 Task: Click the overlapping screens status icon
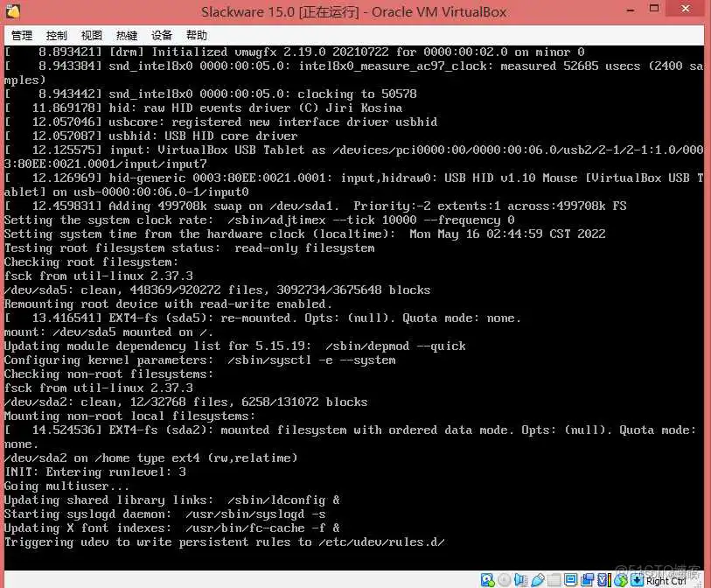(586, 580)
